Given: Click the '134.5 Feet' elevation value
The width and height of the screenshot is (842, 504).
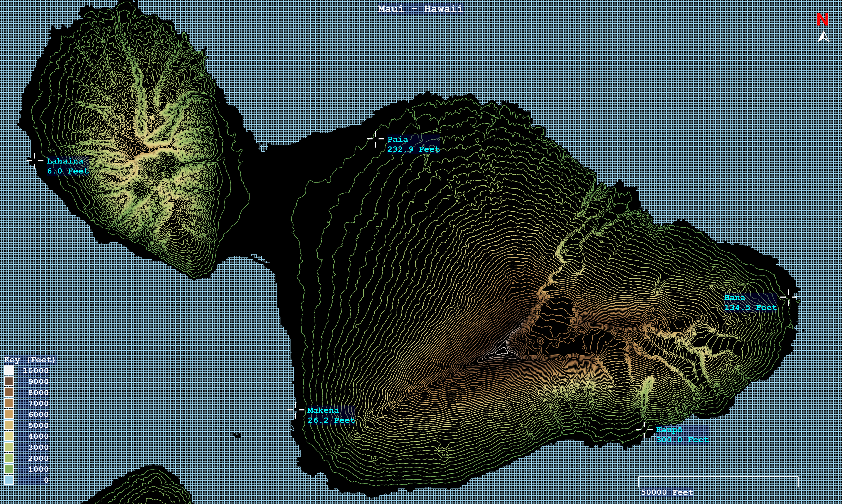Looking at the screenshot, I should [751, 307].
